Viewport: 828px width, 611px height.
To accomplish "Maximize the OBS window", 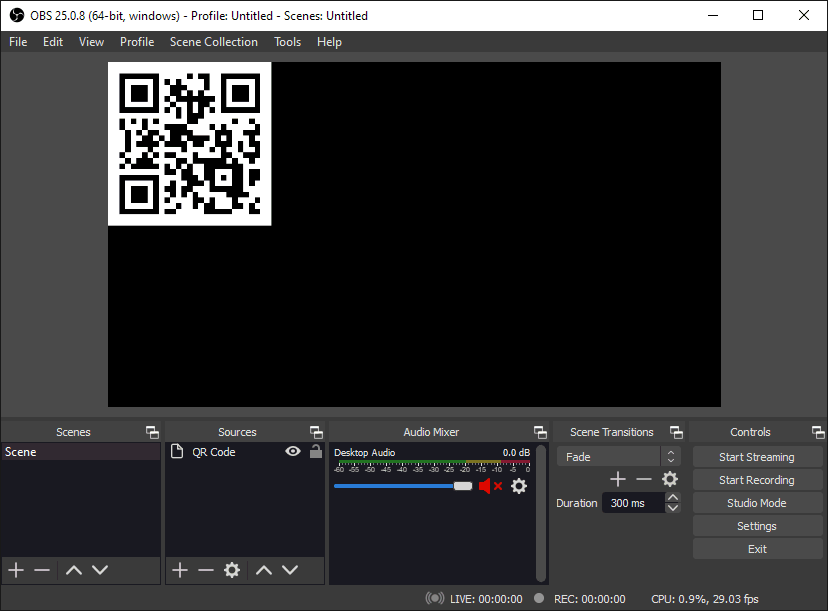I will tap(758, 15).
